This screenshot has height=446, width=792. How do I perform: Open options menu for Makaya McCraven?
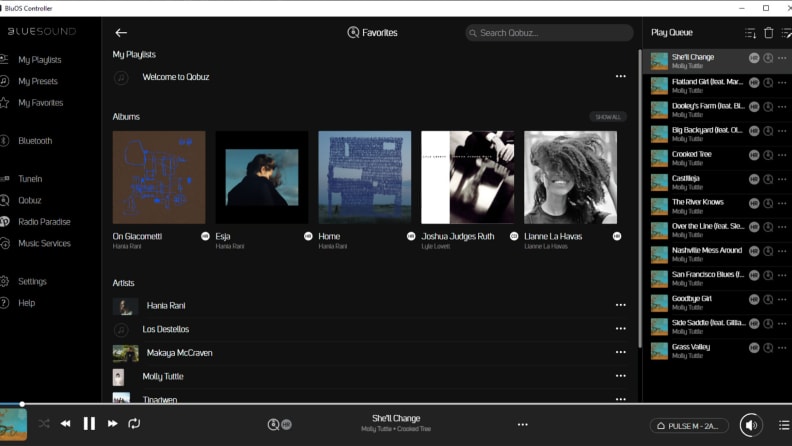pos(621,352)
